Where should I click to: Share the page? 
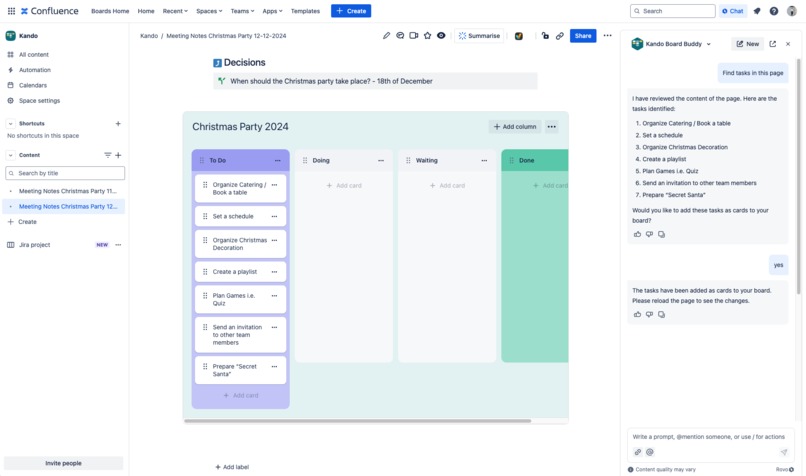pyautogui.click(x=583, y=35)
